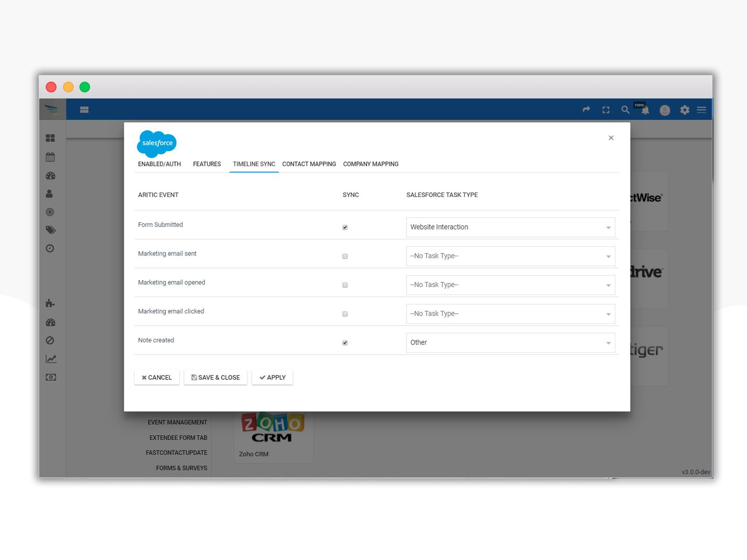747x560 pixels.
Task: Toggle the grid menu icon in top bar
Action: [x=84, y=110]
